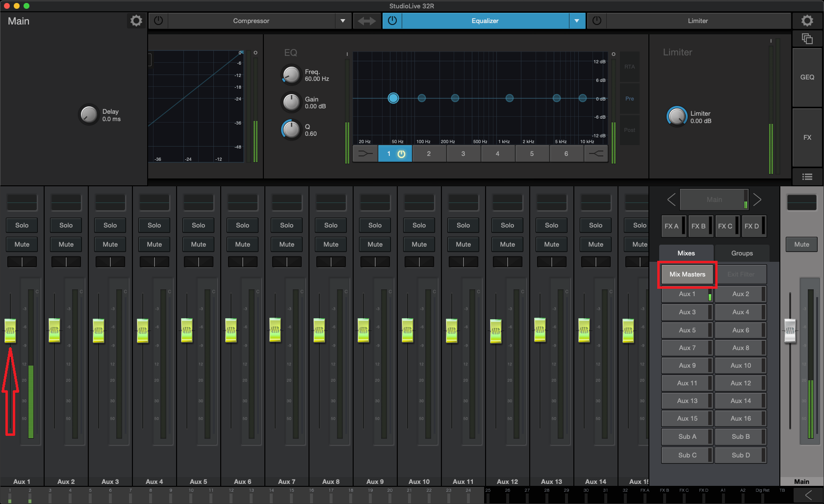Viewport: 824px width, 504px height.
Task: Open the GEQ panel
Action: 807,77
